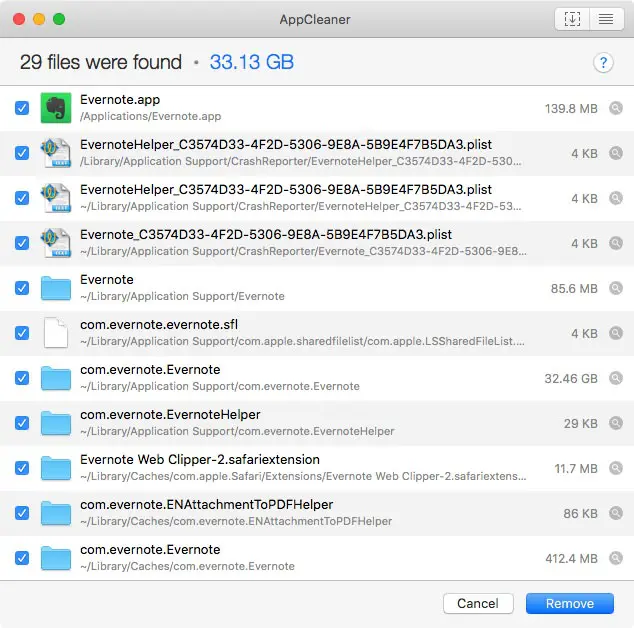Viewport: 634px width, 628px height.
Task: Click folder icon of Application Support/Evernote row
Action: click(x=56, y=288)
